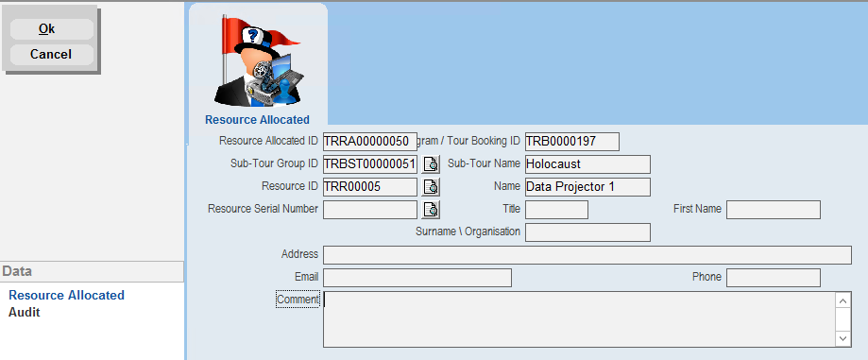
Task: Click the Comment label
Action: 298,300
